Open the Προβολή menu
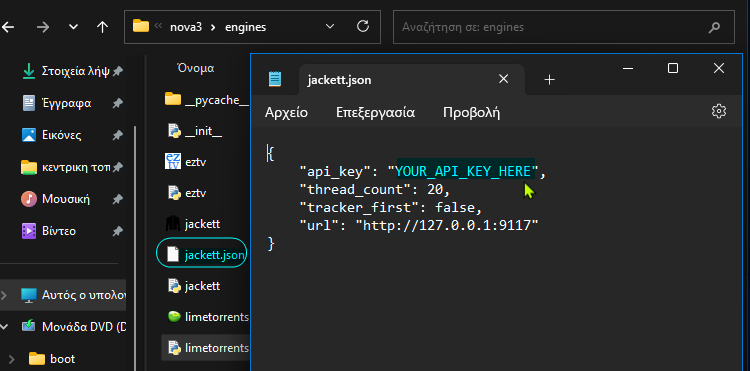 [472, 113]
